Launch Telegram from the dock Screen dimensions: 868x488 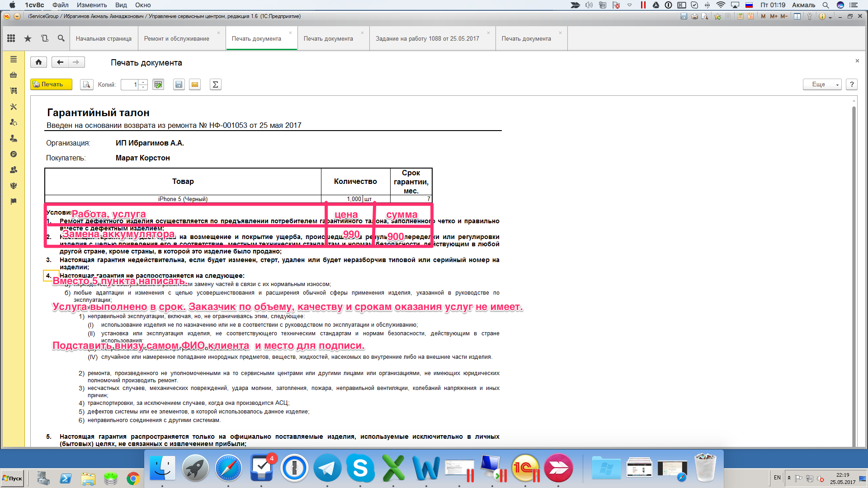[x=327, y=468]
